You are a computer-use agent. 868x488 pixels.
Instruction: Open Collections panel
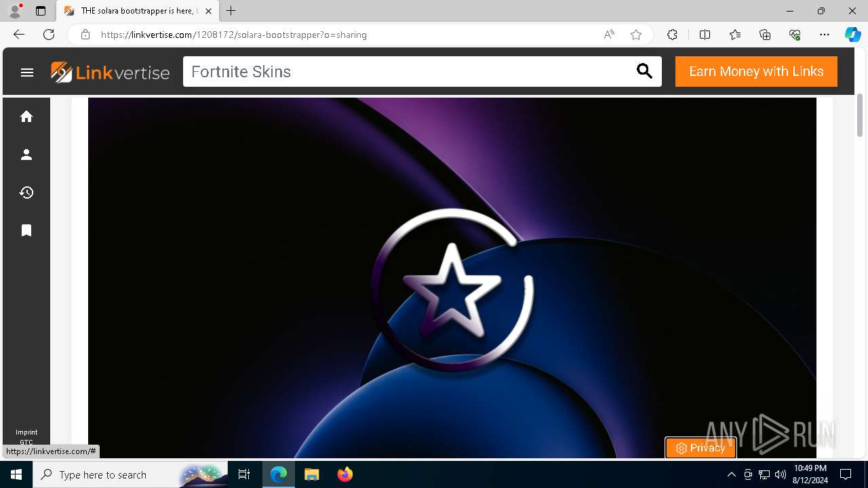tap(765, 35)
